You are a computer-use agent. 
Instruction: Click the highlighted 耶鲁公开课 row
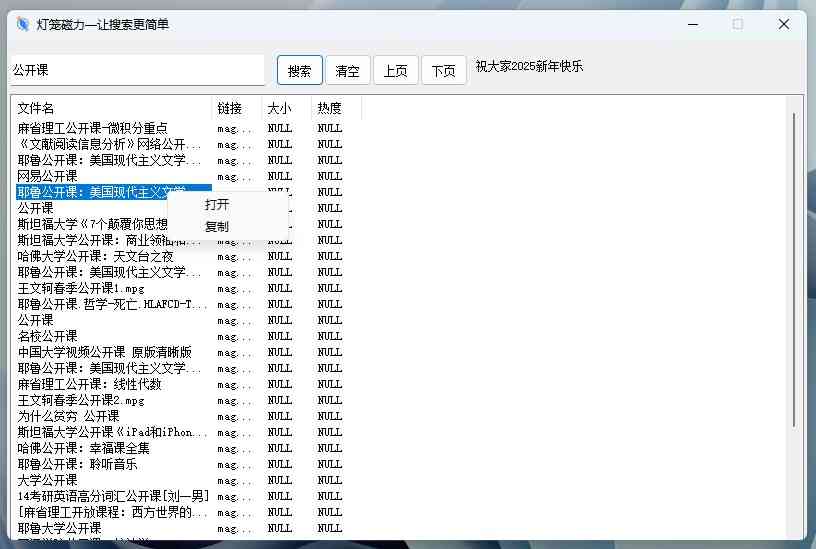click(x=113, y=192)
